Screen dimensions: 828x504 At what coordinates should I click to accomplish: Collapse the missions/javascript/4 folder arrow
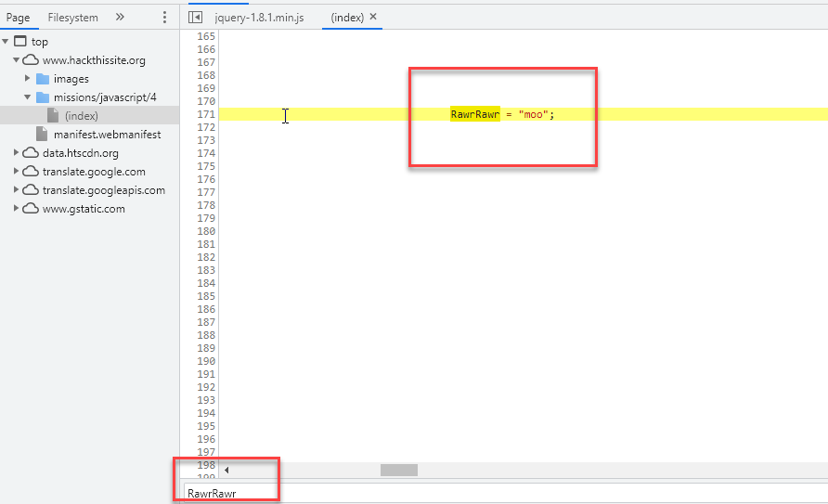[28, 97]
